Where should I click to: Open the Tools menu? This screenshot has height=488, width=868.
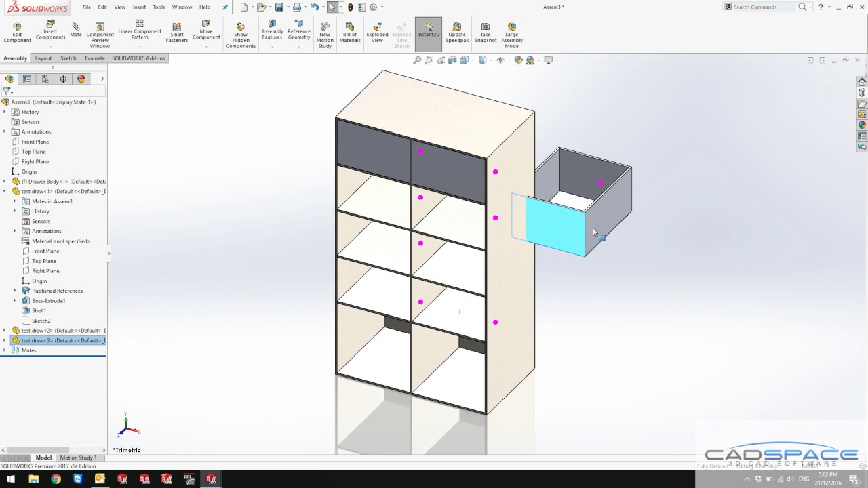pos(159,7)
